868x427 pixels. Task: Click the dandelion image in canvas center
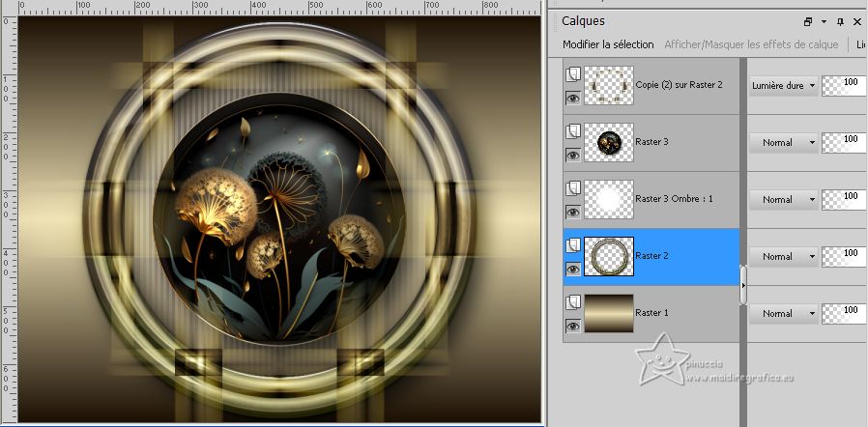[279, 221]
